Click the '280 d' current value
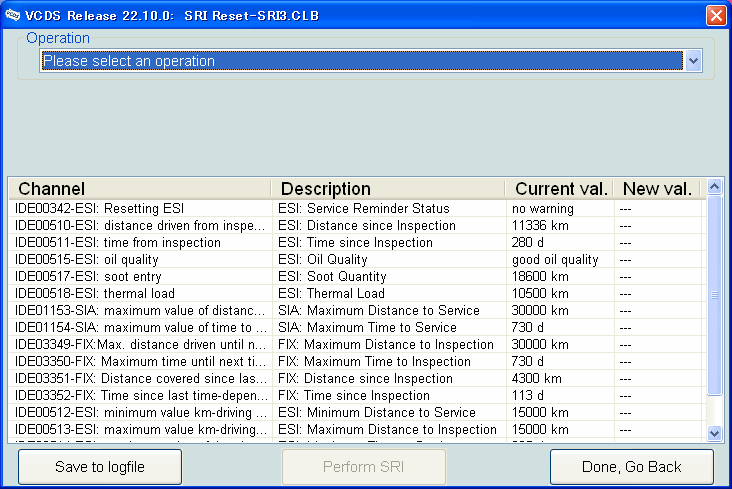The height and width of the screenshot is (489, 732). pyautogui.click(x=528, y=242)
